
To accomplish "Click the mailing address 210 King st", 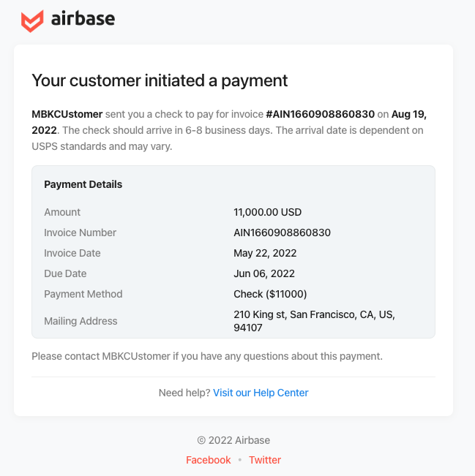I will coord(314,321).
